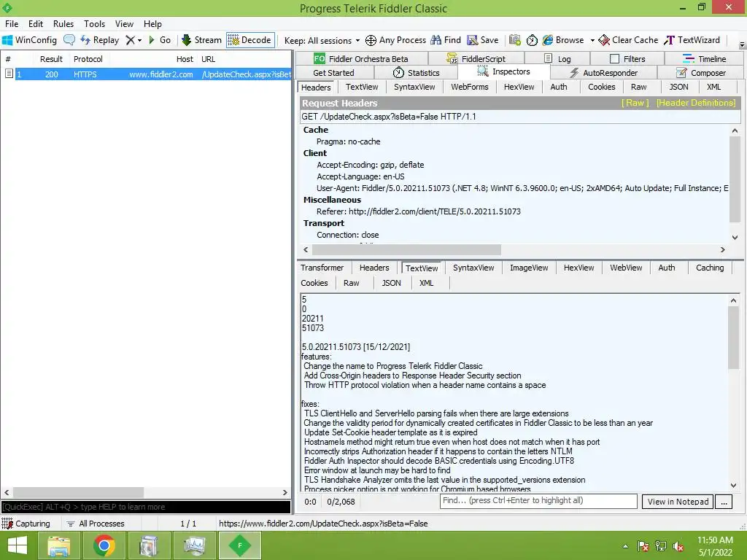The image size is (747, 560).
Task: Click View in Notepad button
Action: pos(678,502)
